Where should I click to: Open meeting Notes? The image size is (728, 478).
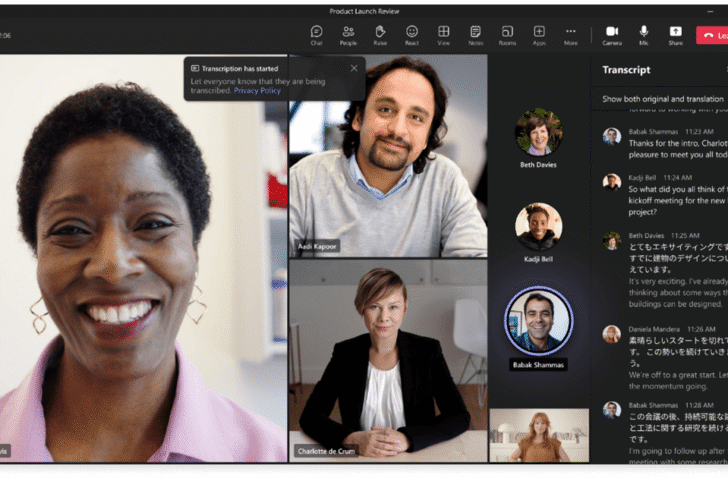(475, 35)
